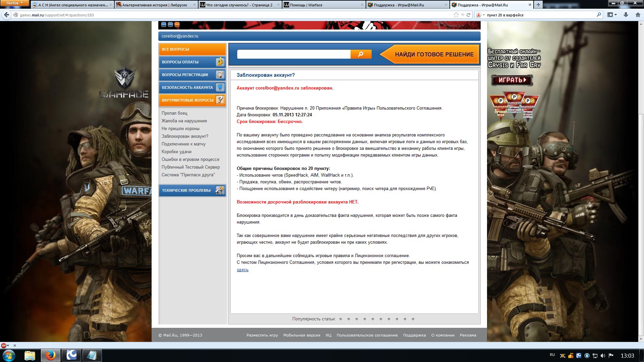Screen dimensions: 644x362
Task: Close the add-on bar with the x
Action: click(x=14, y=346)
